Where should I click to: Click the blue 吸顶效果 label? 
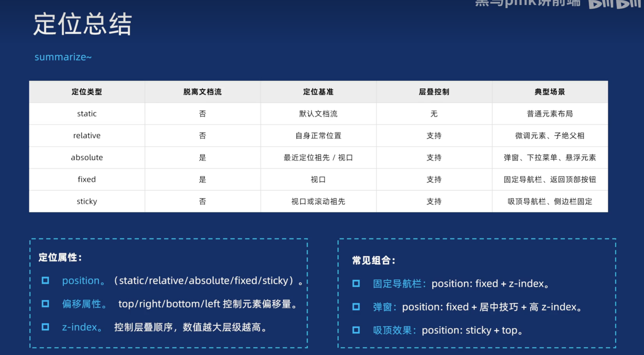tap(392, 330)
